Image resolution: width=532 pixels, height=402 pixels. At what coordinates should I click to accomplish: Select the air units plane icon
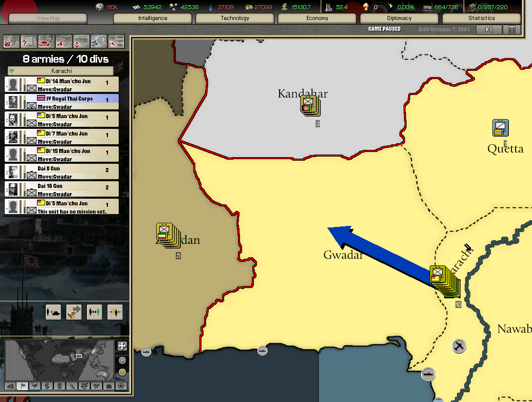(x=64, y=41)
